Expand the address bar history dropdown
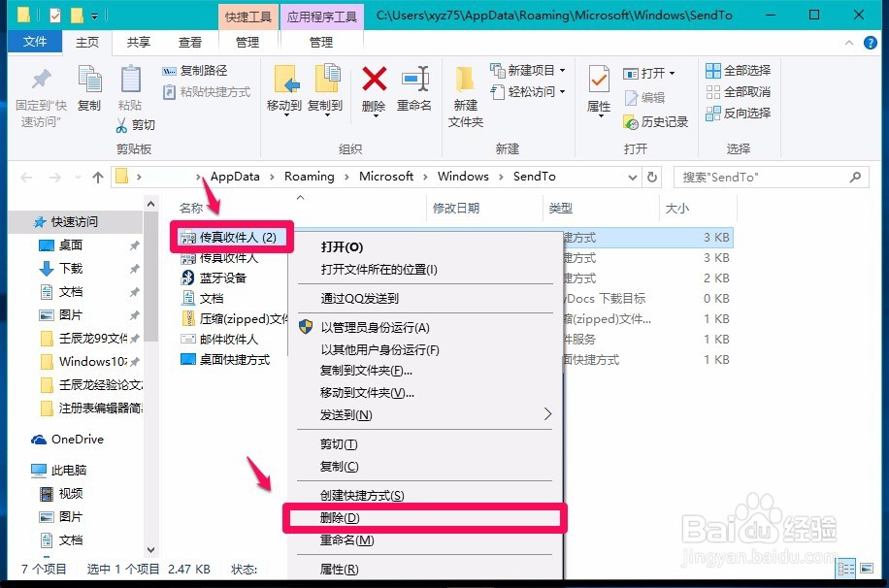 (x=633, y=178)
